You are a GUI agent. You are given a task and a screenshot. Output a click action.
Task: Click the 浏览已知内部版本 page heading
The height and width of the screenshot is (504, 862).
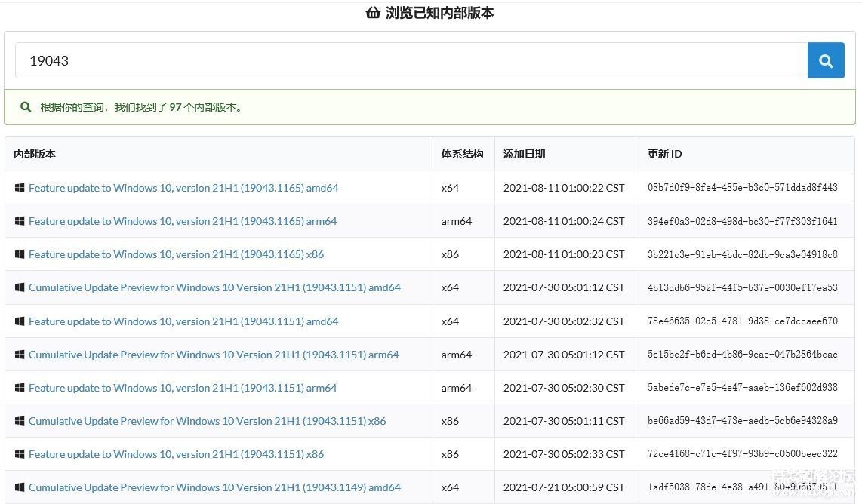(x=440, y=12)
